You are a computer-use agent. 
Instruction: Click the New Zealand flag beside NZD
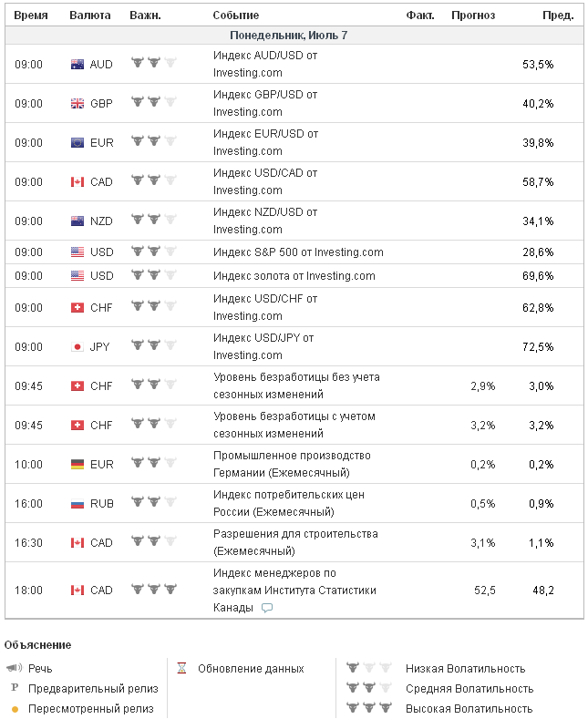77,221
